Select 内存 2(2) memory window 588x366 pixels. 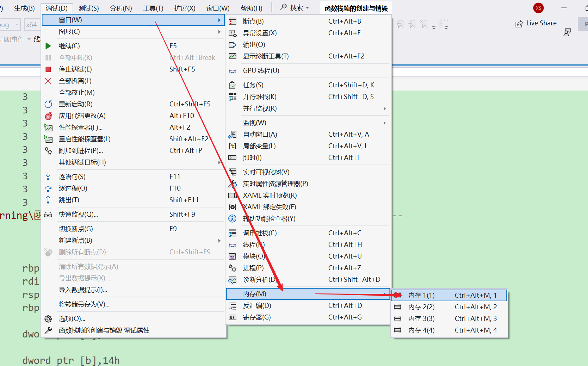pyautogui.click(x=449, y=307)
